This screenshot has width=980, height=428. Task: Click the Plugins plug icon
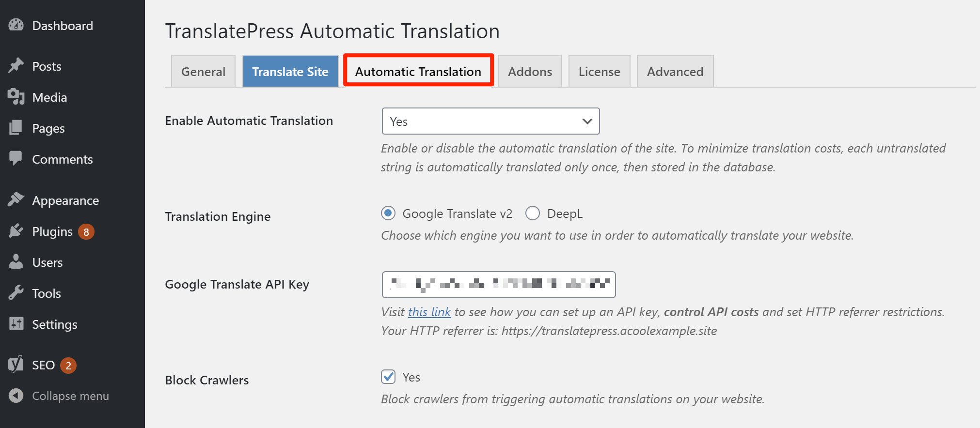pyautogui.click(x=16, y=231)
